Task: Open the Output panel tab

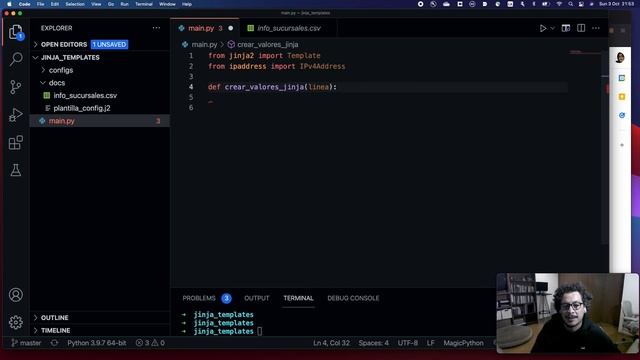Action: tap(257, 298)
